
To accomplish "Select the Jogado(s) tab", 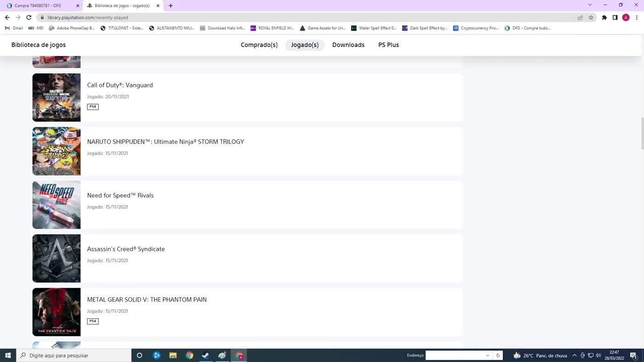I will point(305,45).
